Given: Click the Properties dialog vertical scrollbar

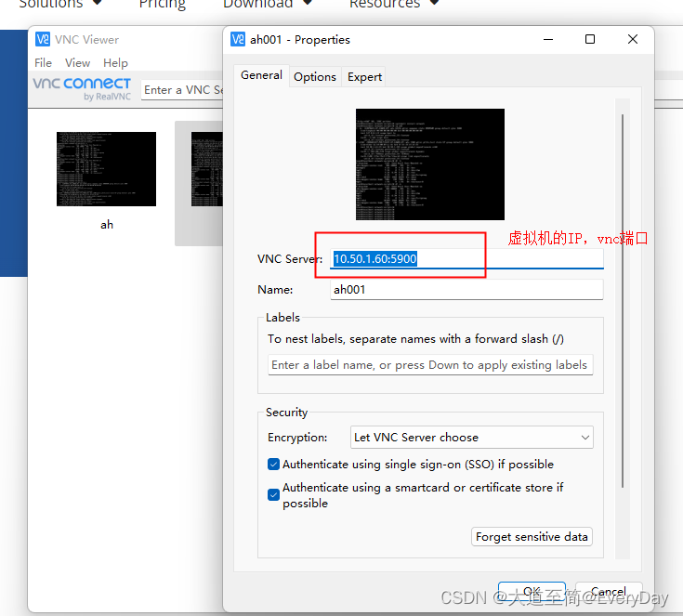Looking at the screenshot, I should pos(623,301).
